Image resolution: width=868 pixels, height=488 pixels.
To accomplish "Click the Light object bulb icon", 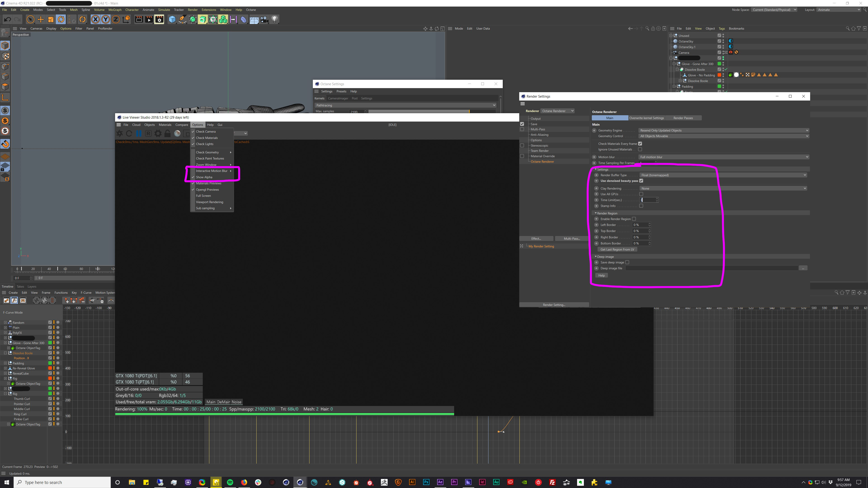I will pyautogui.click(x=275, y=19).
